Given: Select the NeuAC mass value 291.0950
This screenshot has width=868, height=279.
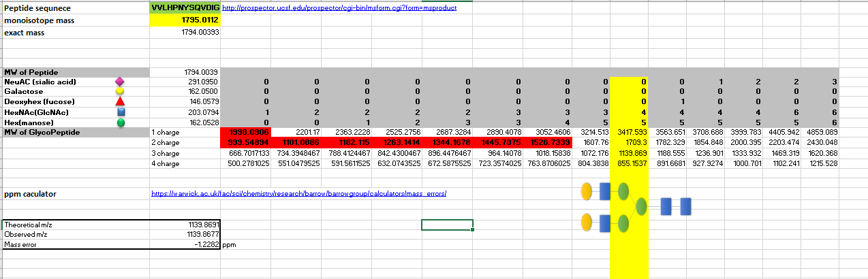Looking at the screenshot, I should [185, 82].
